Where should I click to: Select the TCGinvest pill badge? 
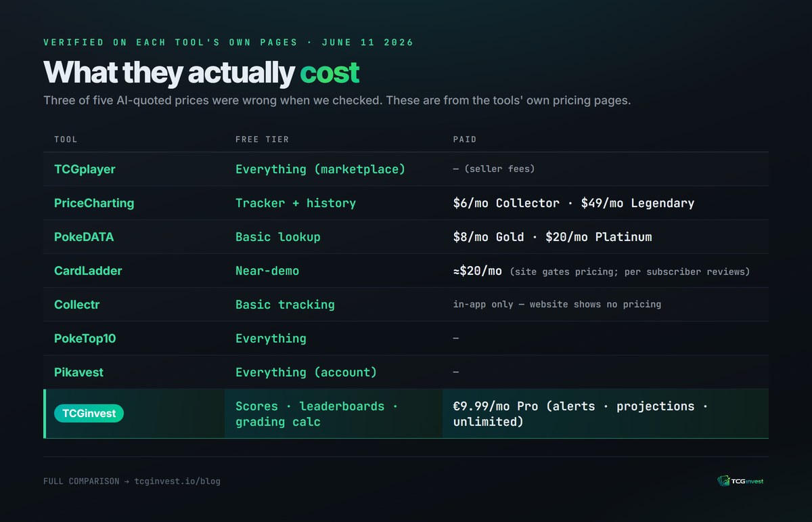(x=89, y=413)
